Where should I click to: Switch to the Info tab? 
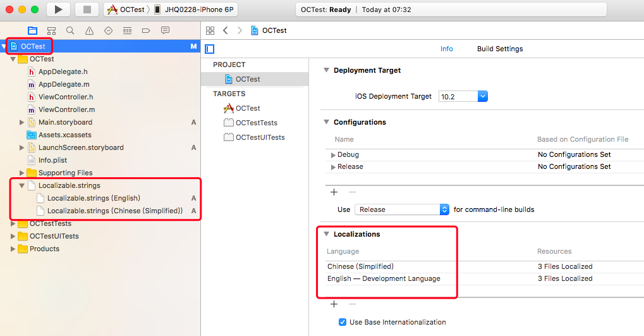point(446,49)
